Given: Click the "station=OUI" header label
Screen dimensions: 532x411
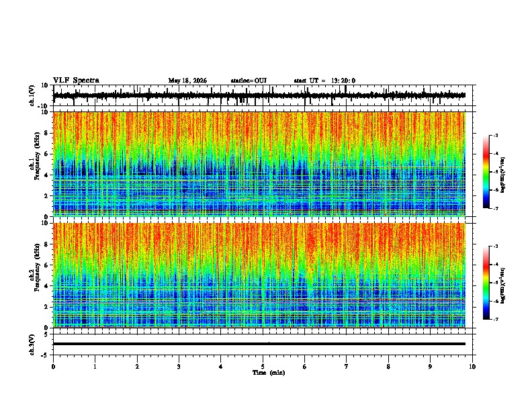Looking at the screenshot, I should (249, 81).
